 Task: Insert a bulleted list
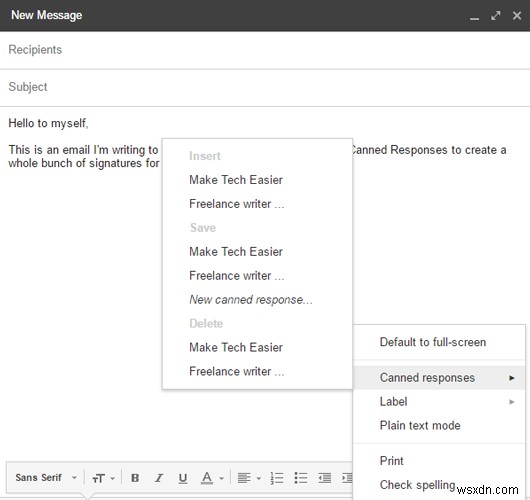[300, 478]
